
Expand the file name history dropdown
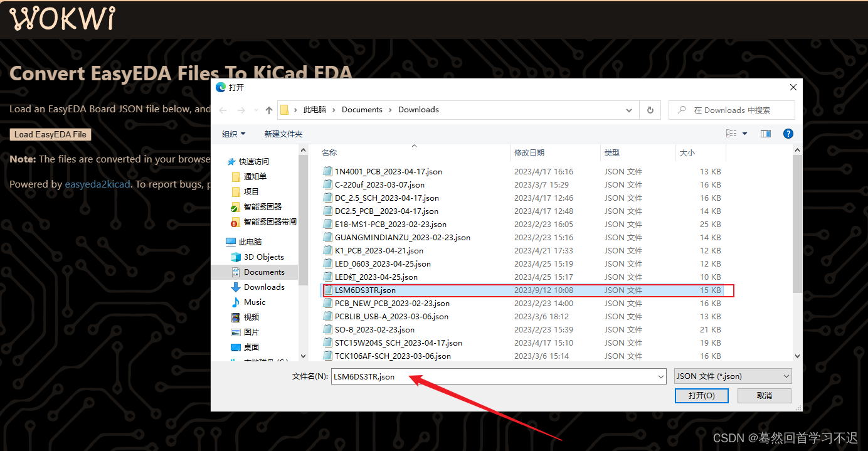tap(660, 376)
